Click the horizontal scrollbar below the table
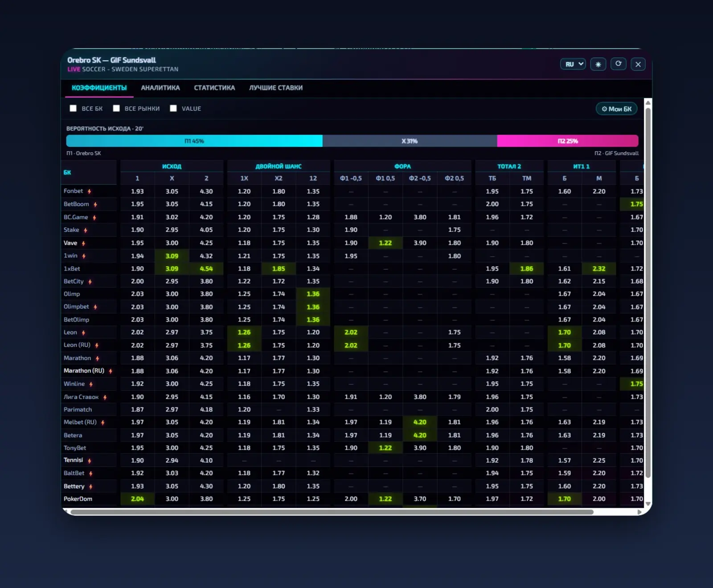 coord(332,512)
